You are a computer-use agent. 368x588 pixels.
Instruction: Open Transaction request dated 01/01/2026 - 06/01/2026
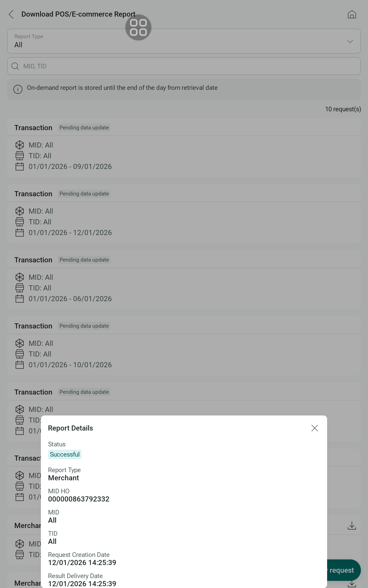click(x=184, y=288)
